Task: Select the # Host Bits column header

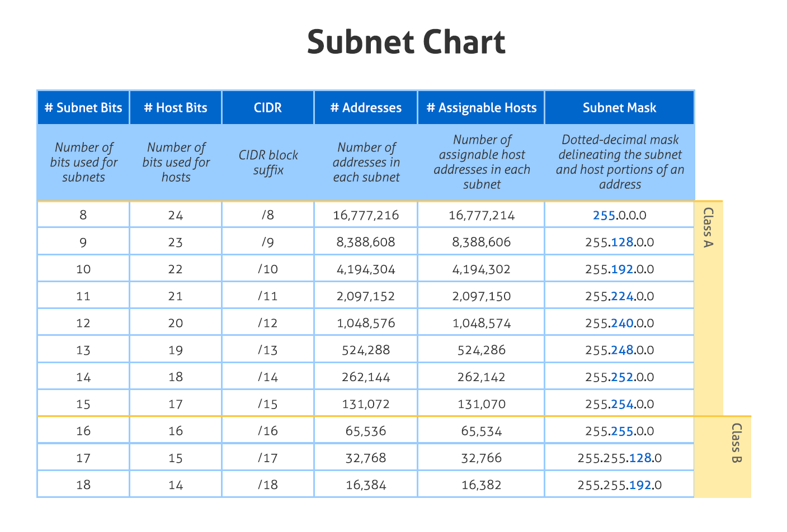Action: (x=176, y=107)
